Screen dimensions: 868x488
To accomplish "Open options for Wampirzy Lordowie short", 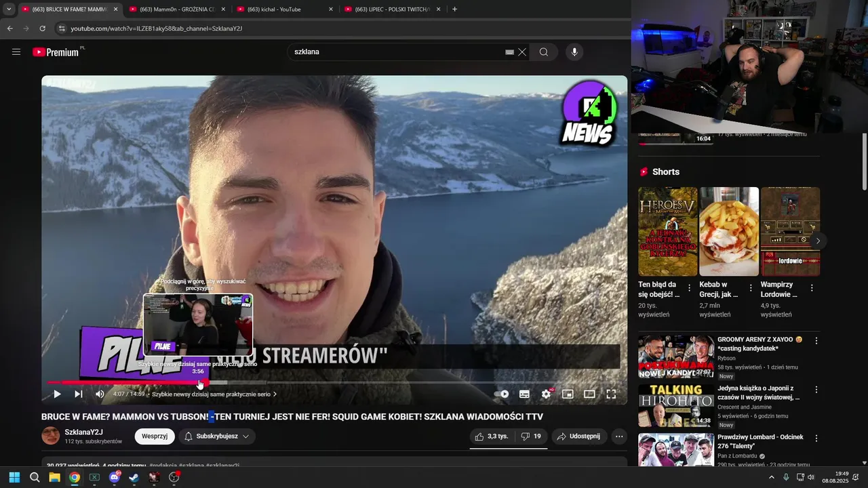I will click(x=812, y=288).
